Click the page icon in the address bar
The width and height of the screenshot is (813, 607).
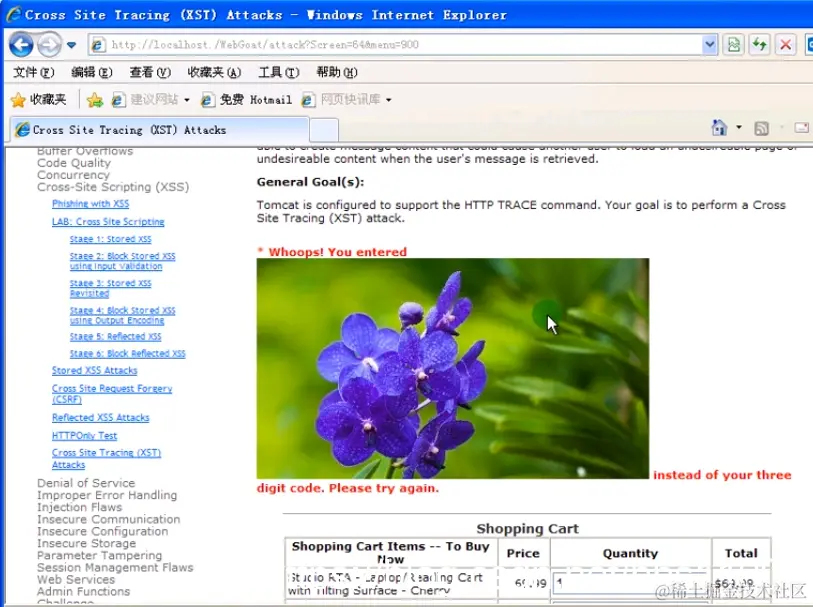click(98, 45)
